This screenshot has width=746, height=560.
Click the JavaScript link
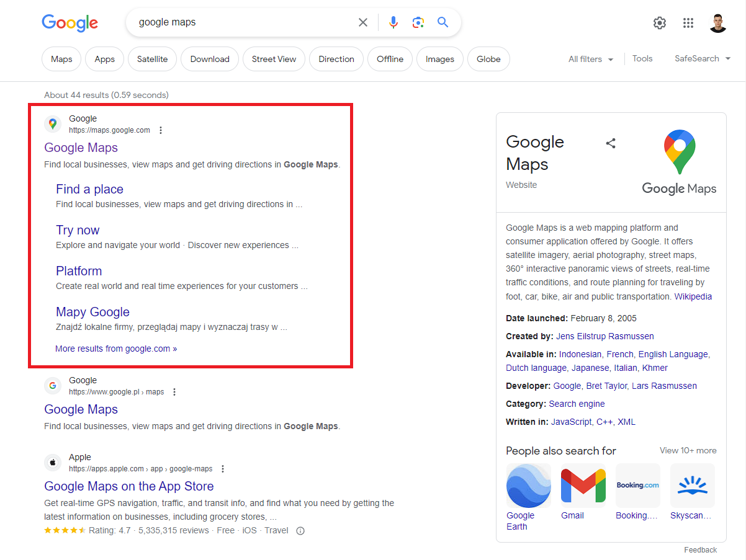572,422
